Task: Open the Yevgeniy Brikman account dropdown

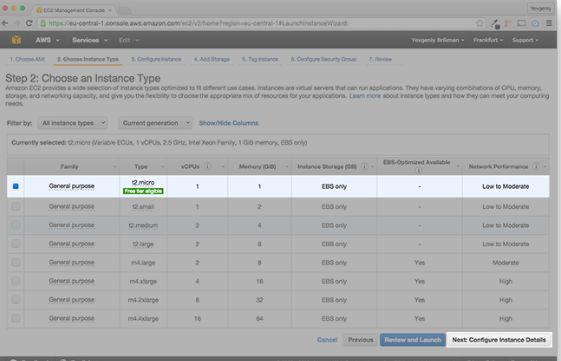Action: click(x=438, y=40)
